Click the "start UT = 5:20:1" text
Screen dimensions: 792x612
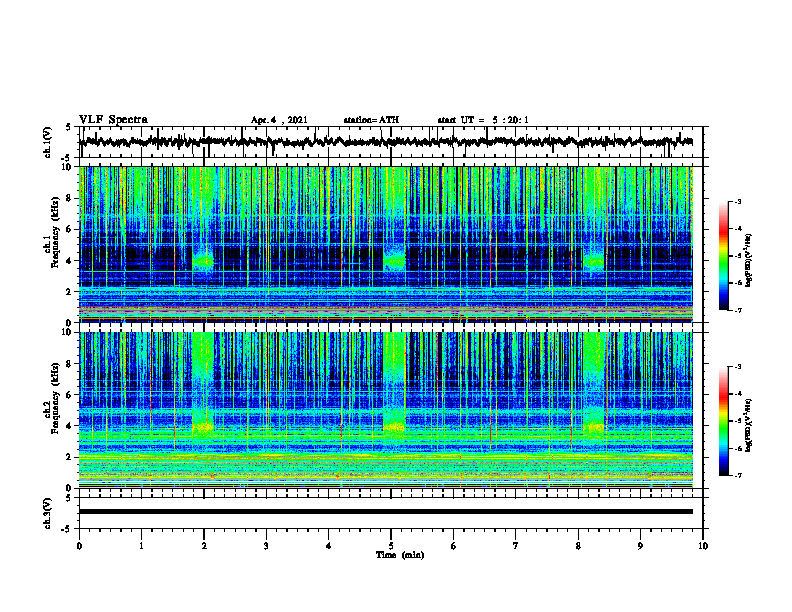coord(483,120)
